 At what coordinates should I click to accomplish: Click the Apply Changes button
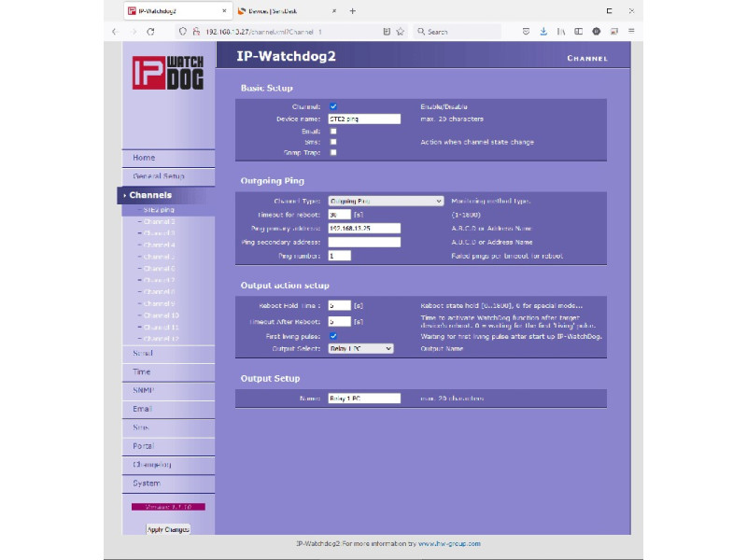coord(168,529)
